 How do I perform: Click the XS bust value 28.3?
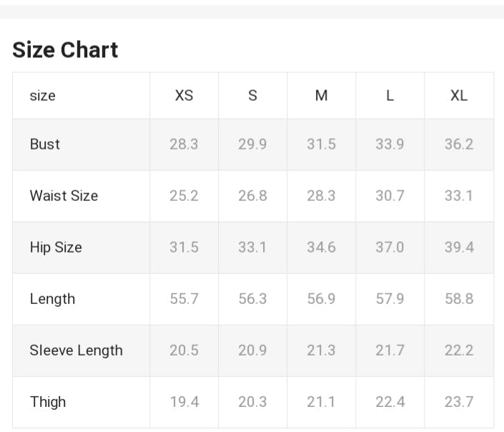click(184, 144)
